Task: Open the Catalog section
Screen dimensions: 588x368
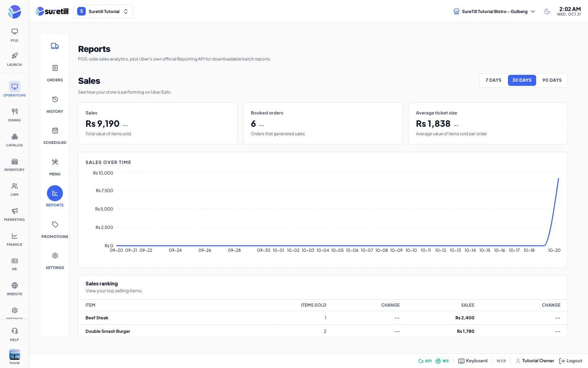Action: pos(14,140)
